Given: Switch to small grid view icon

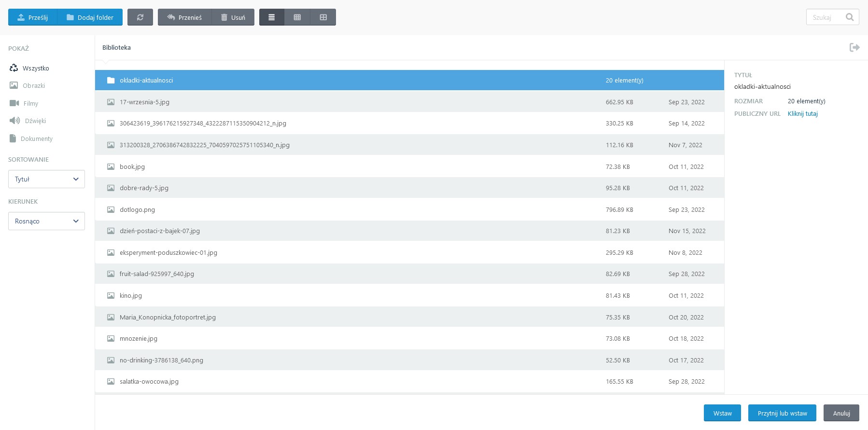Looking at the screenshot, I should click(297, 17).
